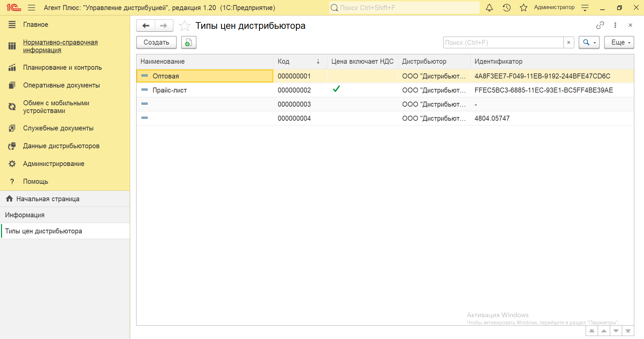Sort by Цена включает НДС column header
644x339 pixels.
363,61
